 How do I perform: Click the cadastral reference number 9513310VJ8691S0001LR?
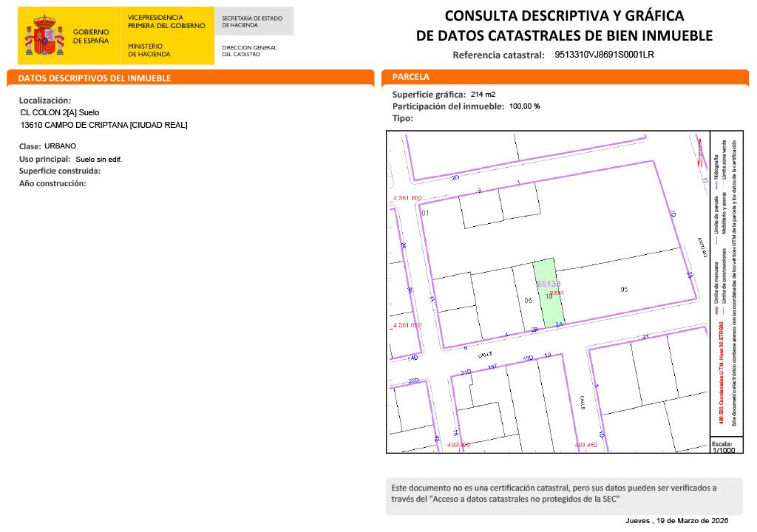(604, 55)
